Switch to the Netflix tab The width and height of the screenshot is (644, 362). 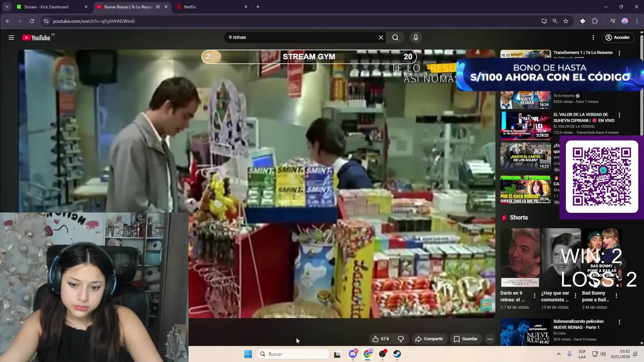coord(211,7)
